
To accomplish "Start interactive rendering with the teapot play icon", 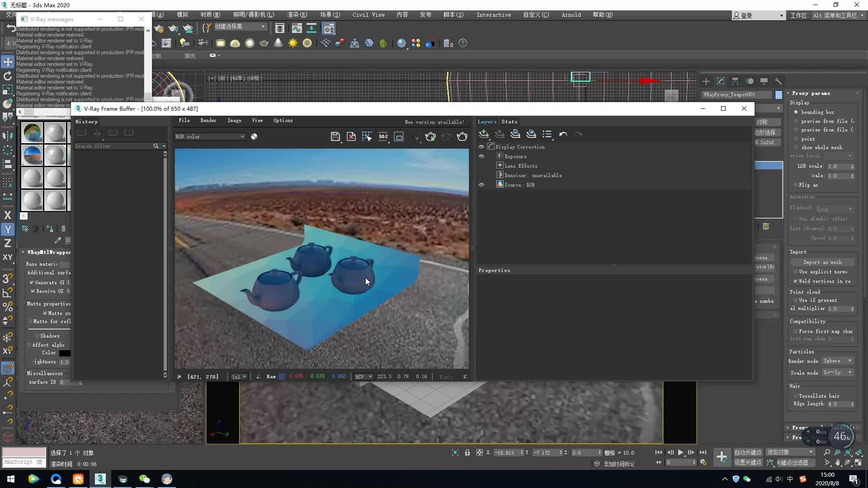I will (430, 137).
